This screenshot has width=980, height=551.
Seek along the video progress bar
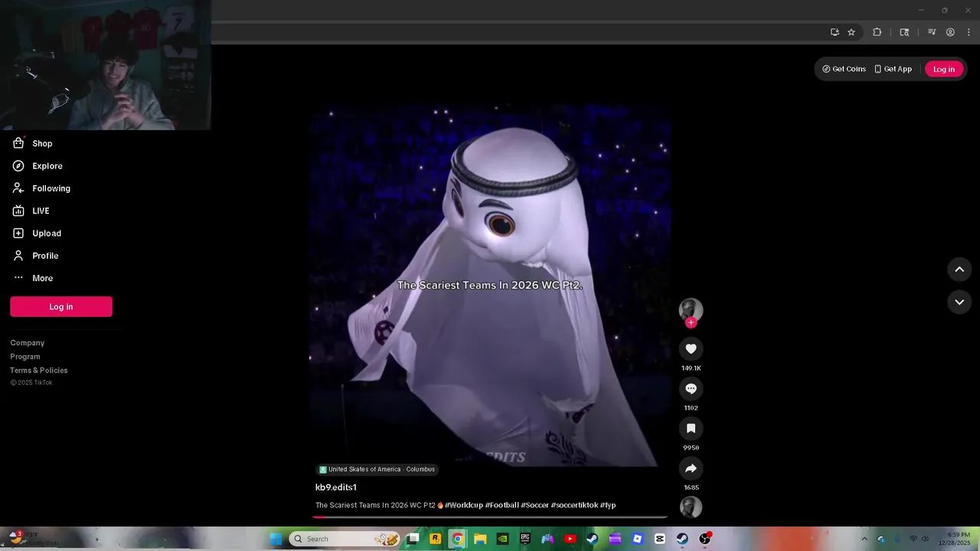[490, 517]
